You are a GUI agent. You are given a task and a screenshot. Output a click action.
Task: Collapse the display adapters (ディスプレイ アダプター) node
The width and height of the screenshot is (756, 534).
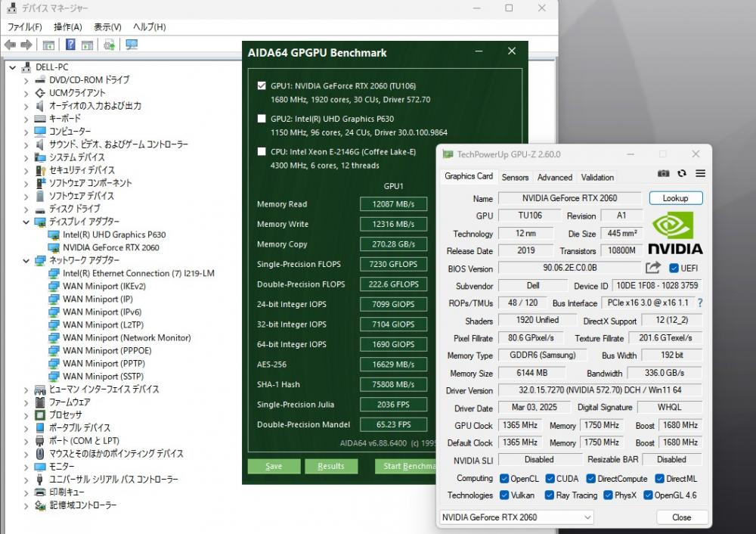pyautogui.click(x=26, y=222)
